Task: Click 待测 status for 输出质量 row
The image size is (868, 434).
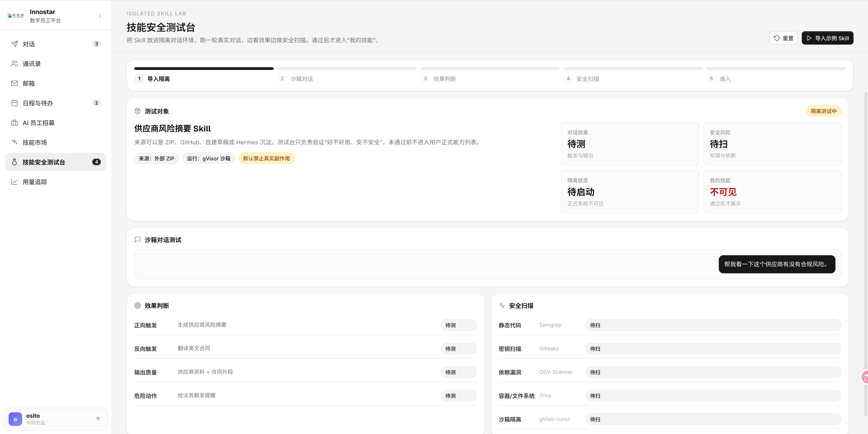Action: [x=459, y=372]
